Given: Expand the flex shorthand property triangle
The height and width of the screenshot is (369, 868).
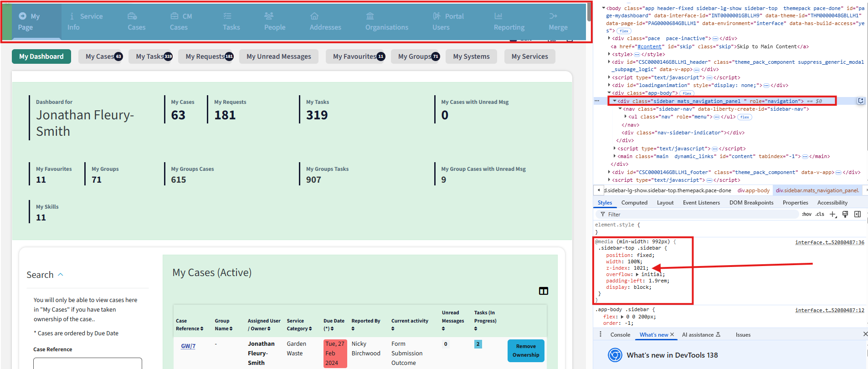Looking at the screenshot, I should pos(622,317).
